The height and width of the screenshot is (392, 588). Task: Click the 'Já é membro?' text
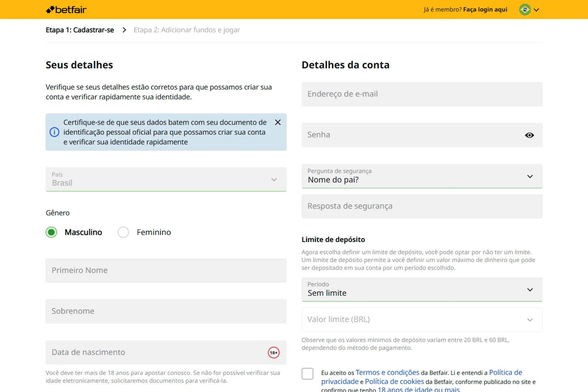coord(443,9)
